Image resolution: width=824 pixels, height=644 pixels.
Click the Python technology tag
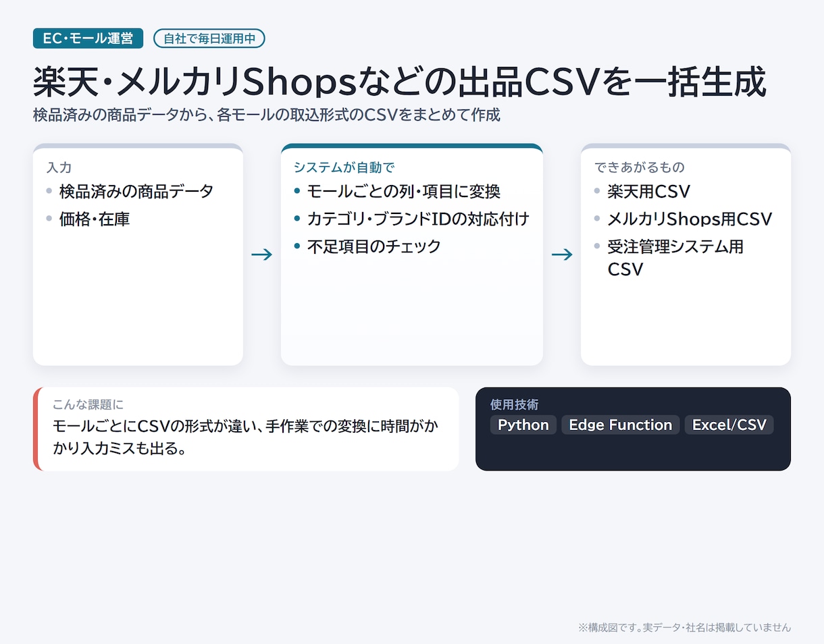coord(523,425)
